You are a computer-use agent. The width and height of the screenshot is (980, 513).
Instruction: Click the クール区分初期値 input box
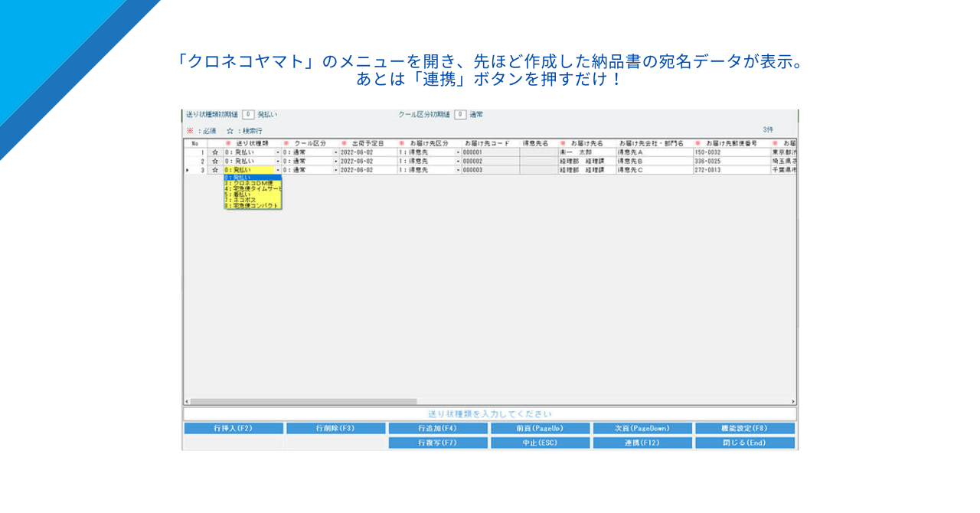[460, 115]
